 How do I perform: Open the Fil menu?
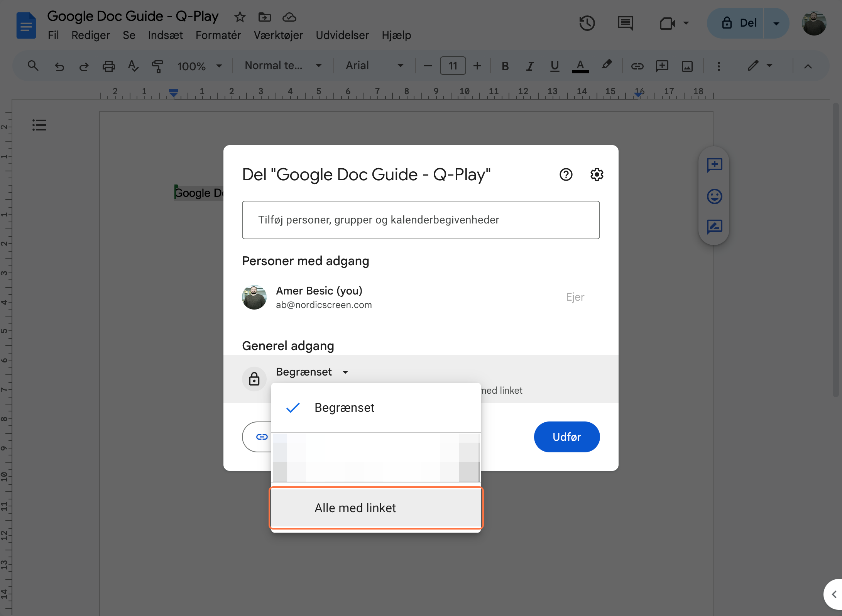click(x=53, y=35)
